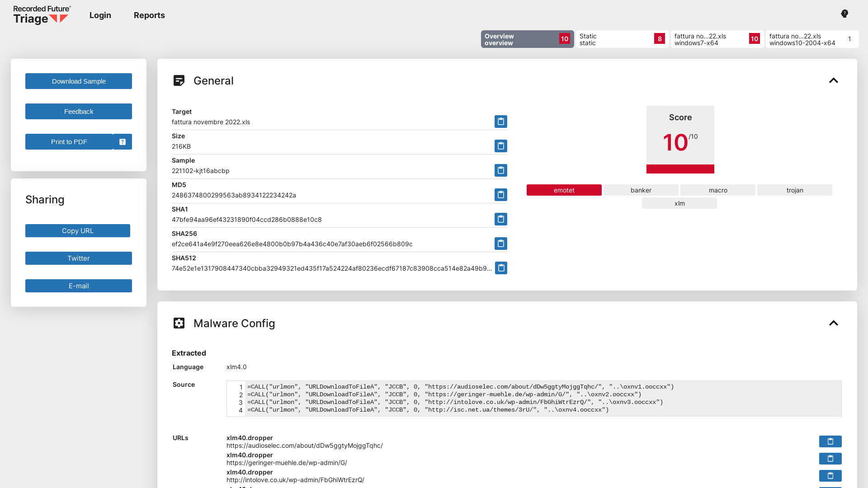Copy the first xlm40.dropper URL
This screenshot has height=488, width=868.
tap(830, 441)
